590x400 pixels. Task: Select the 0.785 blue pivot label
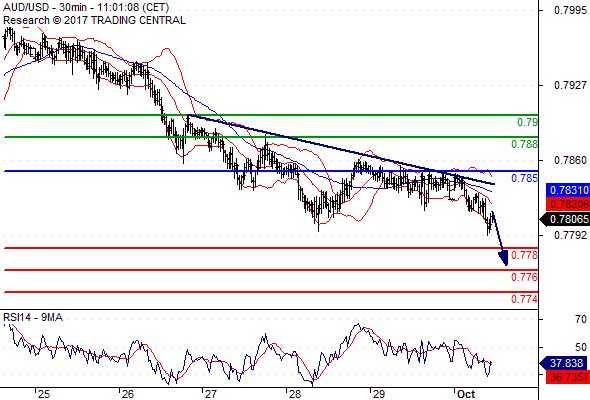point(524,178)
